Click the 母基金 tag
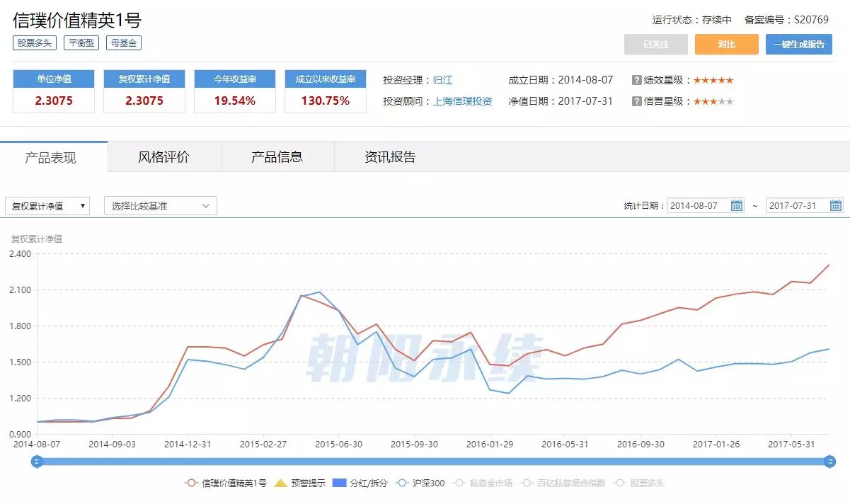The image size is (850, 504). point(124,43)
